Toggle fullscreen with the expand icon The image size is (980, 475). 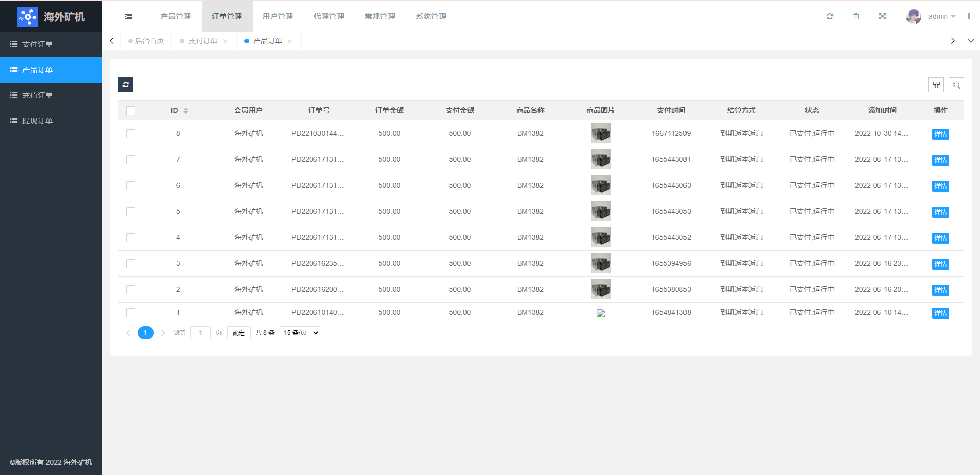pyautogui.click(x=882, y=17)
